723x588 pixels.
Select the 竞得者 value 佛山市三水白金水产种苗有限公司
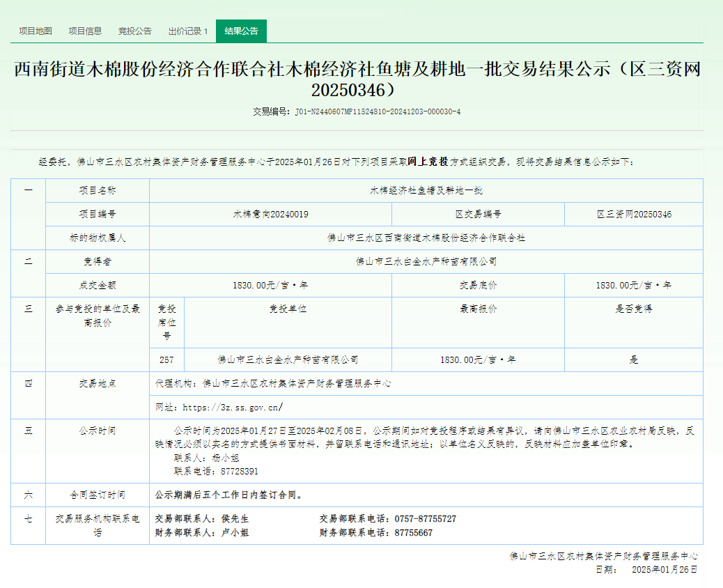click(x=426, y=261)
